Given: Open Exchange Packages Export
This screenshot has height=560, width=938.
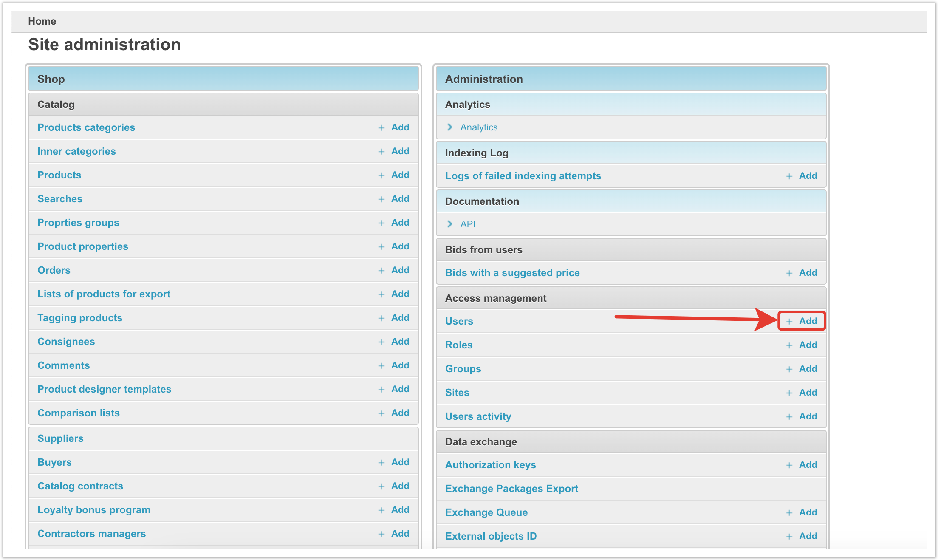Looking at the screenshot, I should tap(511, 489).
